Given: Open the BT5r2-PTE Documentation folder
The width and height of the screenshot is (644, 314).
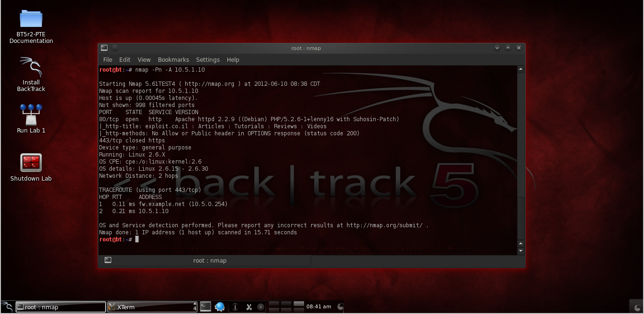Looking at the screenshot, I should click(x=30, y=19).
